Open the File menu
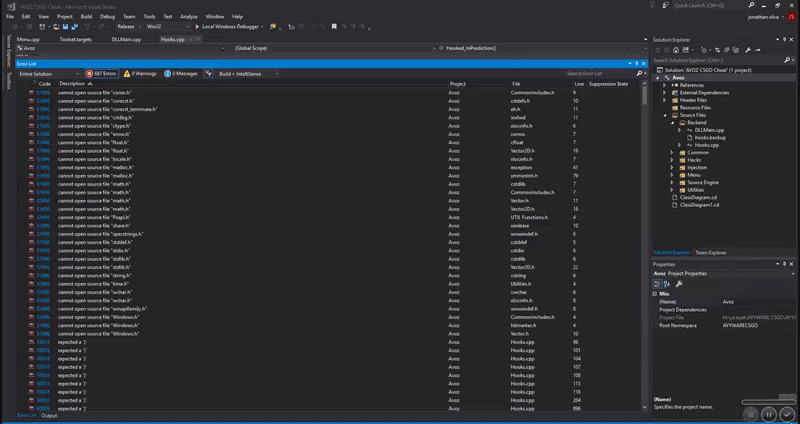800x424 pixels. pyautogui.click(x=10, y=16)
